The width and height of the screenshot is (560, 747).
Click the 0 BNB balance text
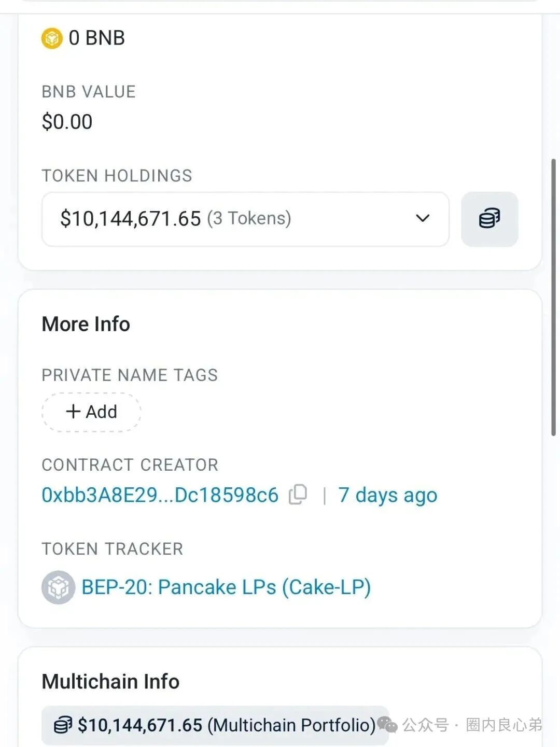click(96, 38)
